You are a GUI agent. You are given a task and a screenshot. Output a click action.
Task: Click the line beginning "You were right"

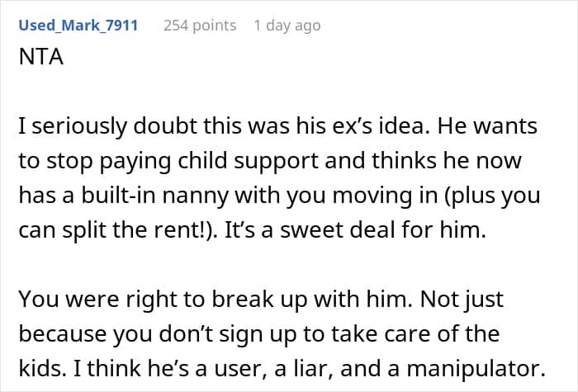(x=261, y=299)
